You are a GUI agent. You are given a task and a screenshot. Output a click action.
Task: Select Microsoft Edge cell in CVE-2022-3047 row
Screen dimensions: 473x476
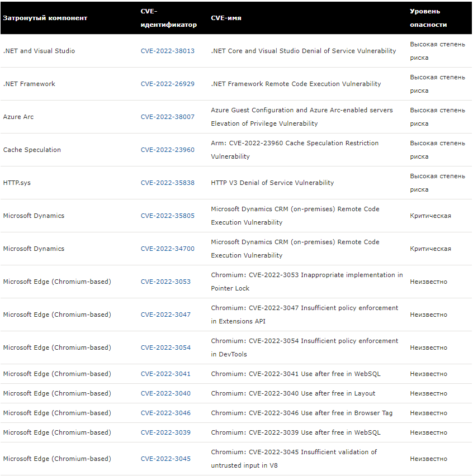pos(57,315)
